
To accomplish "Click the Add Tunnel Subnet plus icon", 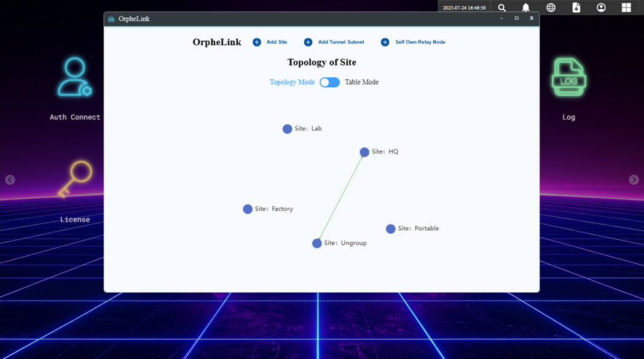I will pos(308,42).
